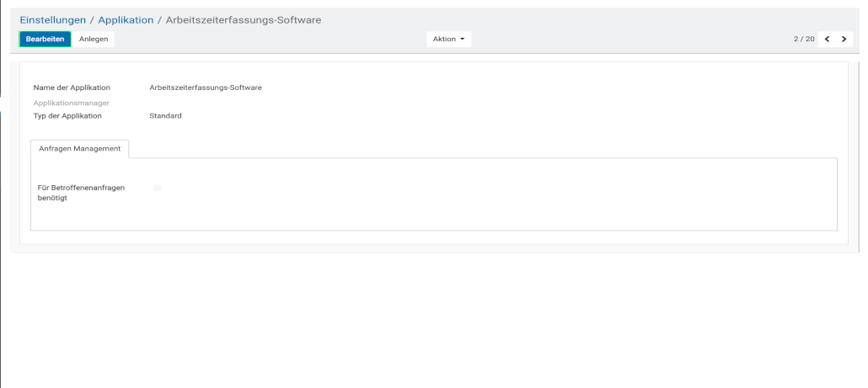Open the Aktion dropdown menu
The height and width of the screenshot is (388, 868).
tap(448, 39)
